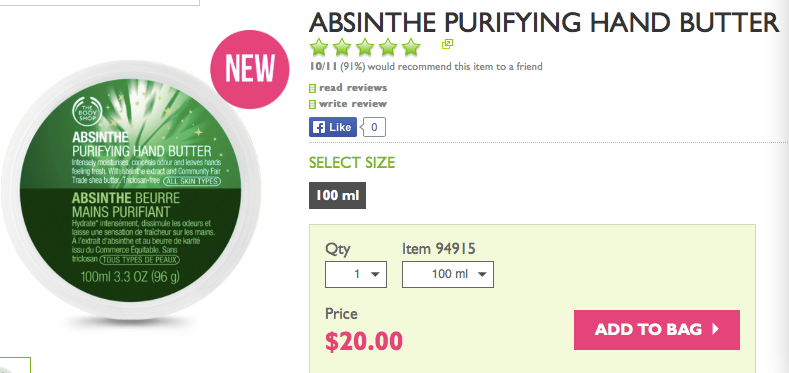This screenshot has width=789, height=373.
Task: Click the first green rating star
Action: tap(319, 47)
